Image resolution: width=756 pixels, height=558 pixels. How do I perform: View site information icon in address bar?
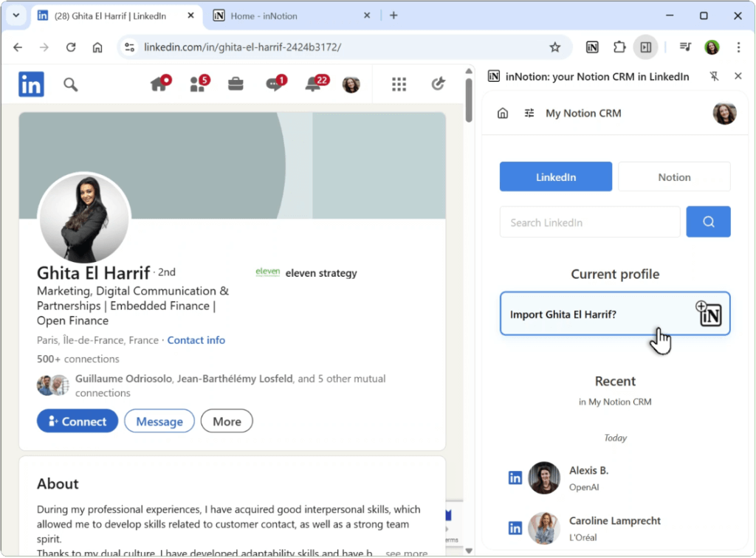pyautogui.click(x=129, y=47)
